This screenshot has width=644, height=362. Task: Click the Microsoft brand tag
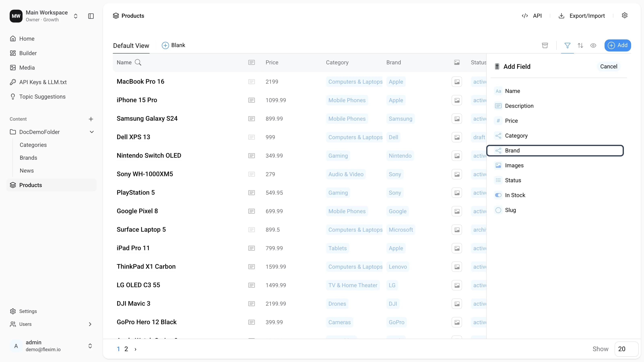click(x=401, y=230)
